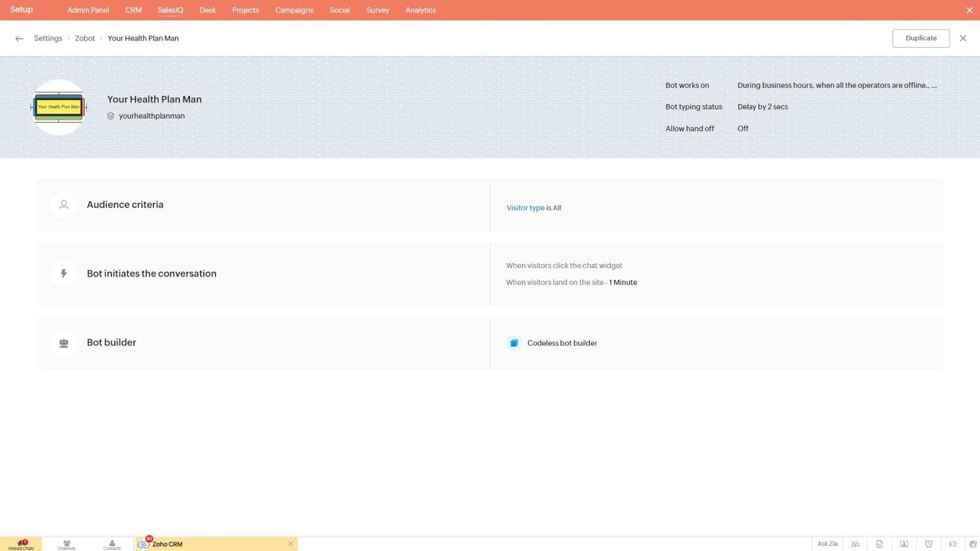Click the Codeless bot builder blue icon
980x551 pixels.
coord(514,343)
